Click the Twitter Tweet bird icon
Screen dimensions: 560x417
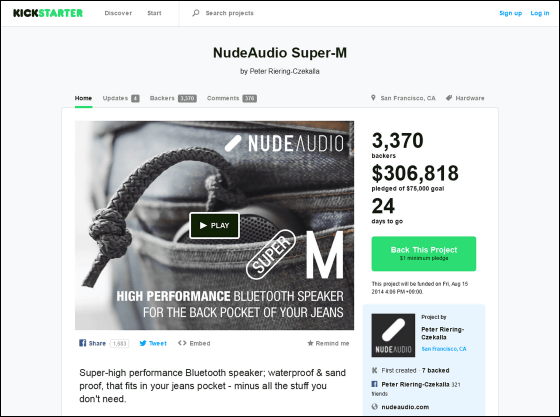[143, 343]
